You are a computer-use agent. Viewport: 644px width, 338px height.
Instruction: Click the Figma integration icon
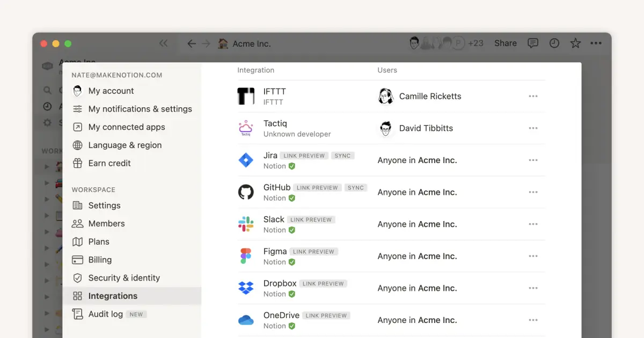[246, 256]
